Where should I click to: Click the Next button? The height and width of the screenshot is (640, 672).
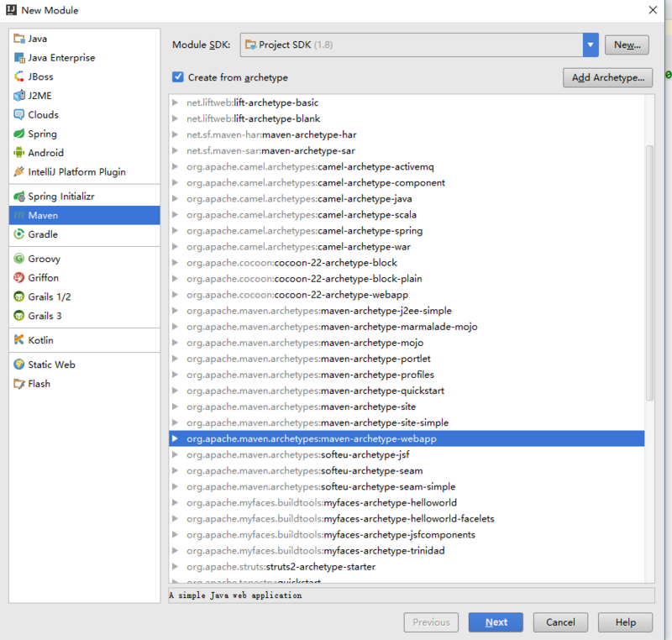pos(496,622)
